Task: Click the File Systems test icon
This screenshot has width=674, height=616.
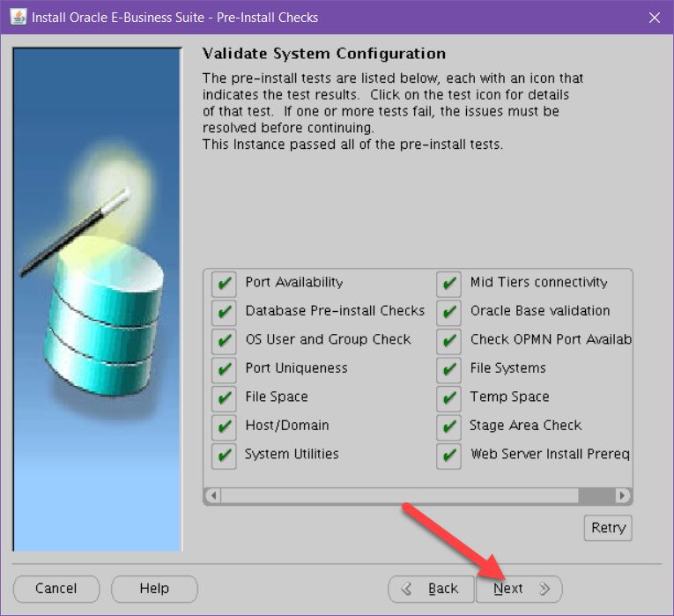Action: click(448, 370)
